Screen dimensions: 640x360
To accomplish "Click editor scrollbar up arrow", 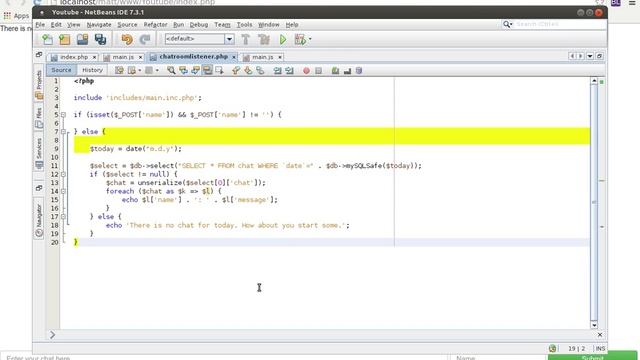I will pos(594,81).
